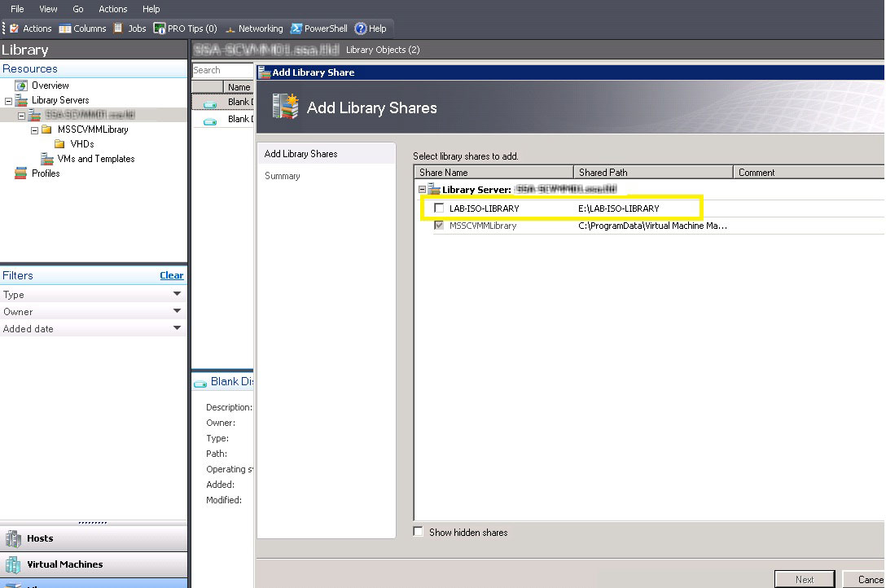Screen dimensions: 886x588
Task: Sort by the Shared Path column header
Action: click(653, 173)
